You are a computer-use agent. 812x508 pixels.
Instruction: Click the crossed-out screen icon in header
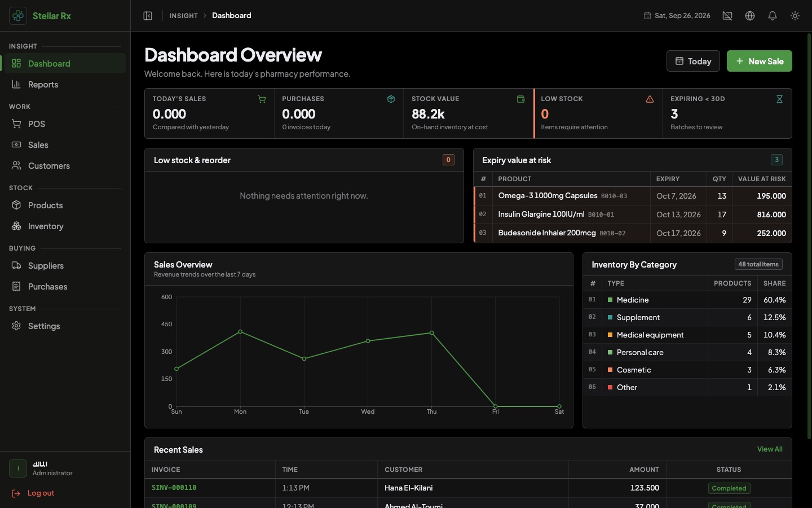(x=727, y=16)
